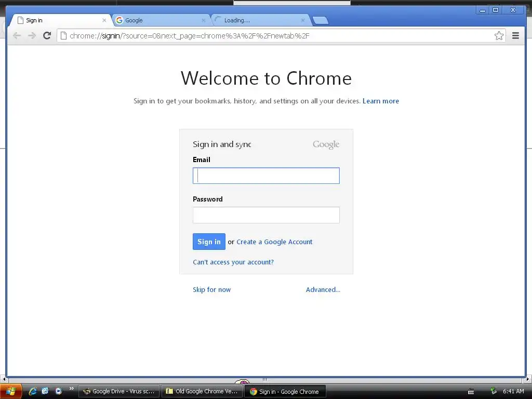Launch Outlook Express from quick launch
The height and width of the screenshot is (399, 532).
[45, 391]
